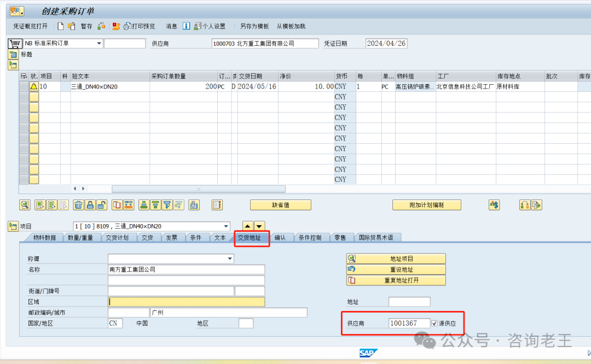Open 个人设置 personal settings

click(x=210, y=26)
